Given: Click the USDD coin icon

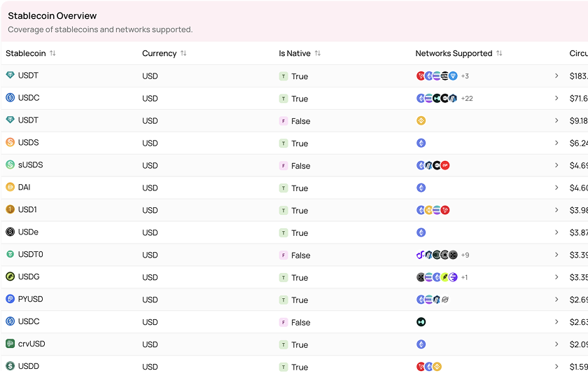Looking at the screenshot, I should [10, 366].
